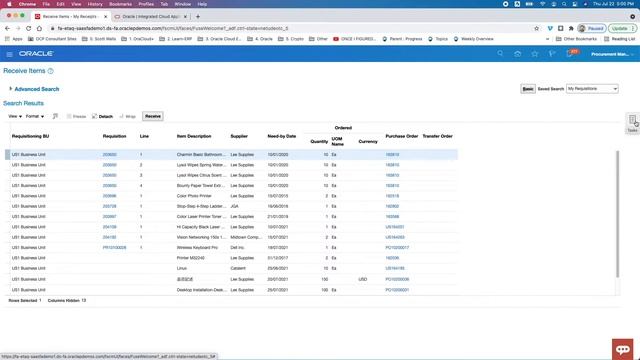Select the JGA supplier cell
Image resolution: width=640 pixels, height=360 pixels.
tap(234, 207)
